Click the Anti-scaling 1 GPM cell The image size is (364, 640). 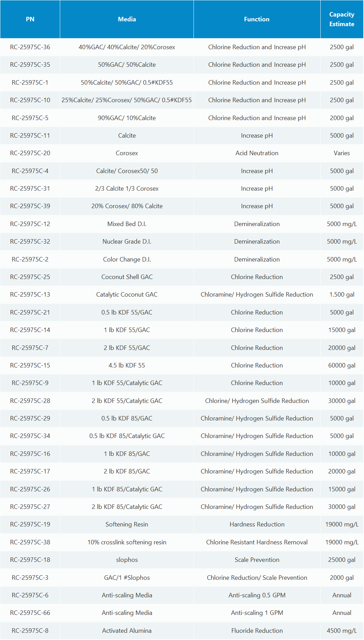(x=257, y=613)
